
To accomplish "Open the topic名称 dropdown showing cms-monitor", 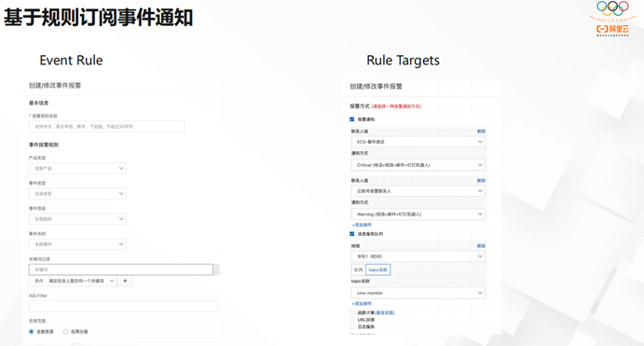I will (x=418, y=293).
